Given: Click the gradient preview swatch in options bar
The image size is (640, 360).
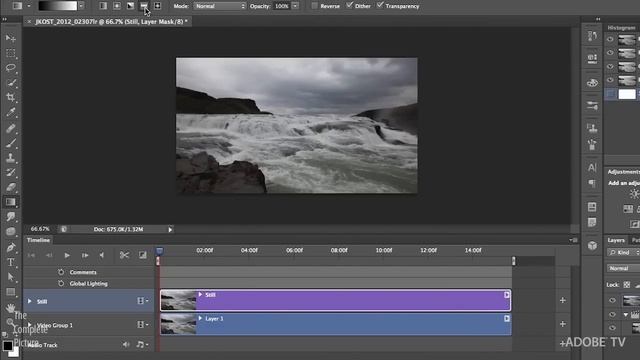Looking at the screenshot, I should pos(57,6).
